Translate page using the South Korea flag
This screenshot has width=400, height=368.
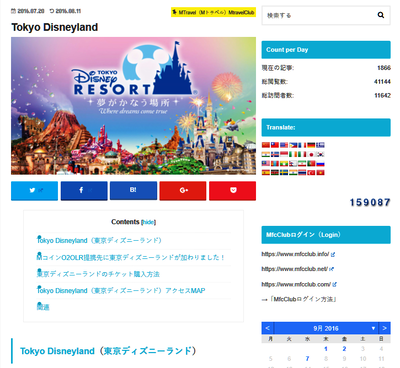coord(320,154)
